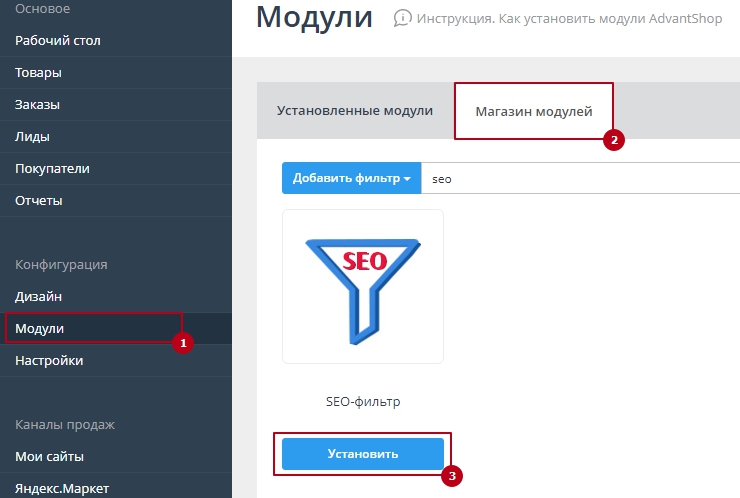Click the SEO funnel module image
The width and height of the screenshot is (740, 498).
pos(363,285)
